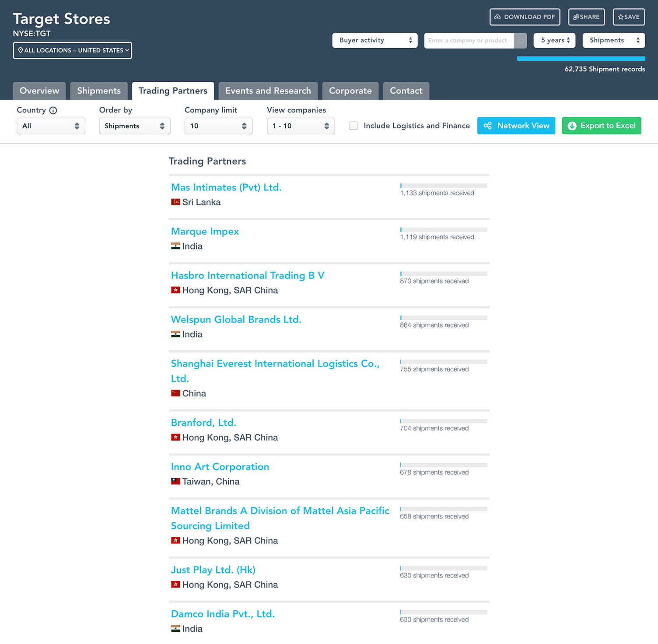
Task: Open Branford, Ltd. link
Action: pos(203,423)
